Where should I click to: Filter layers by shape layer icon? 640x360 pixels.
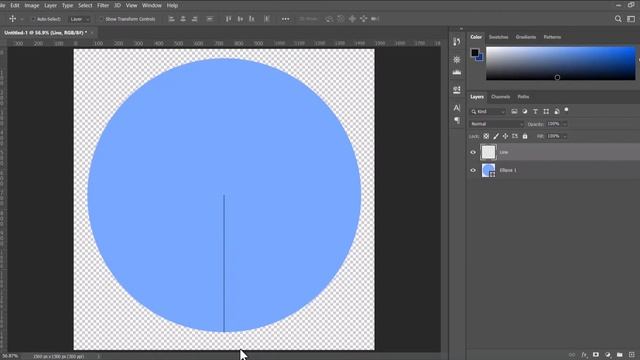[546, 111]
